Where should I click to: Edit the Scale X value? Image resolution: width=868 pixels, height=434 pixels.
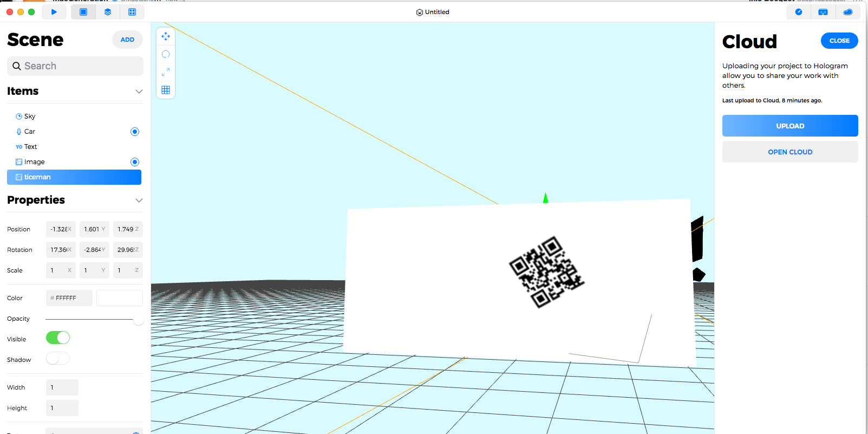[x=61, y=270]
